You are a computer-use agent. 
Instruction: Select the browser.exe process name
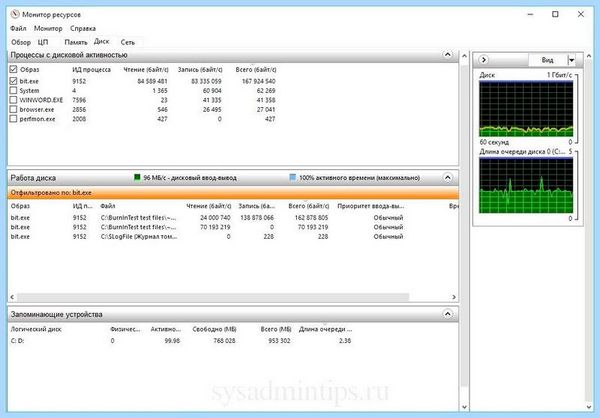point(37,110)
